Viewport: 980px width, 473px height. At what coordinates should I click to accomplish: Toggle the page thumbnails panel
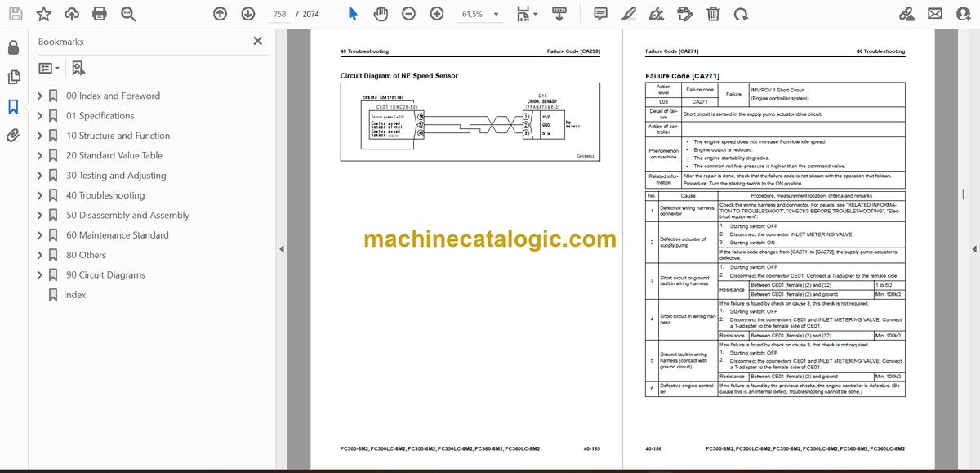point(13,77)
